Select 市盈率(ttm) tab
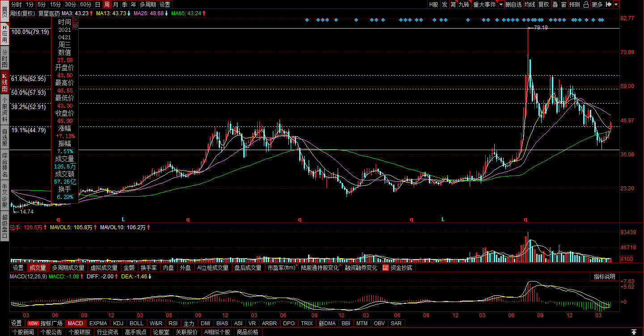The width and height of the screenshot is (644, 336). pos(282,268)
